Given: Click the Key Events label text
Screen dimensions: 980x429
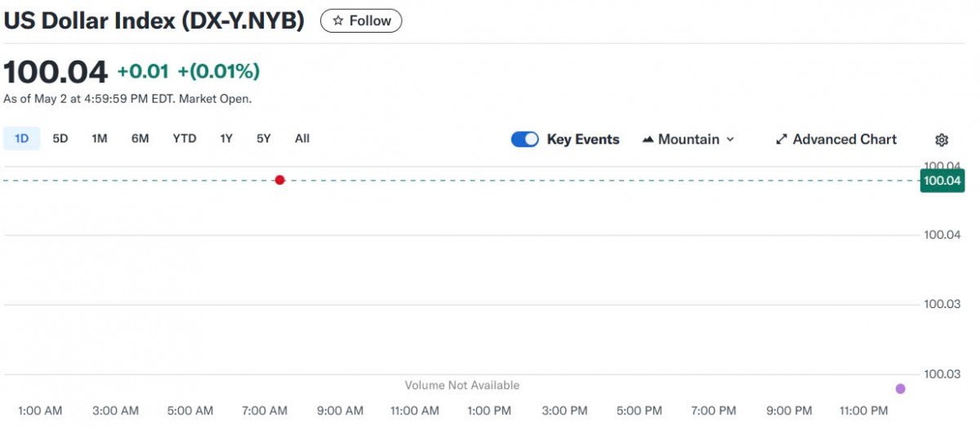Looking at the screenshot, I should point(583,140).
